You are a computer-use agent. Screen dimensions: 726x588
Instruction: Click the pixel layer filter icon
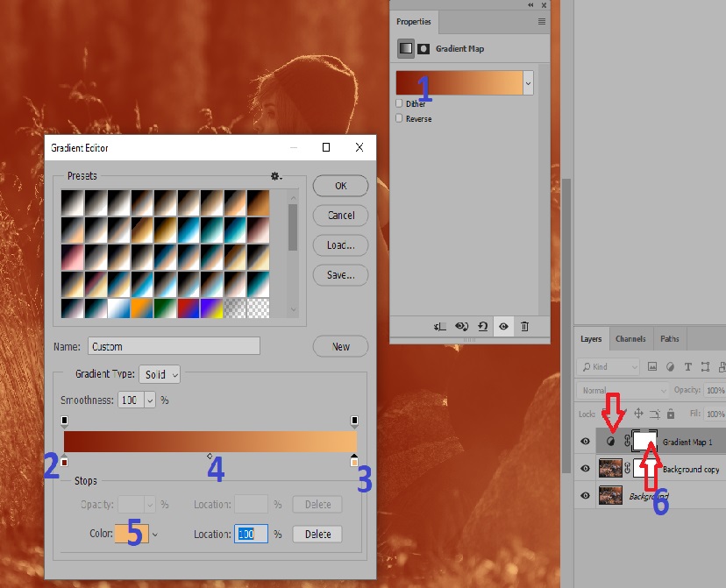pos(653,366)
